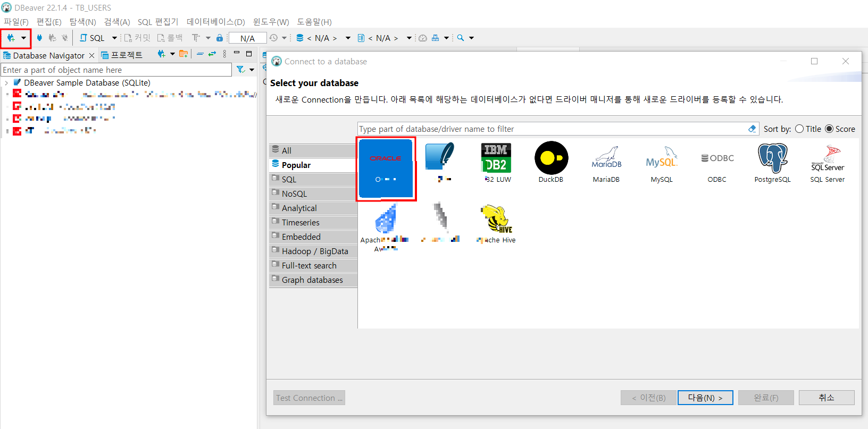
Task: Click the New Database Connection plug icon
Action: [x=11, y=38]
